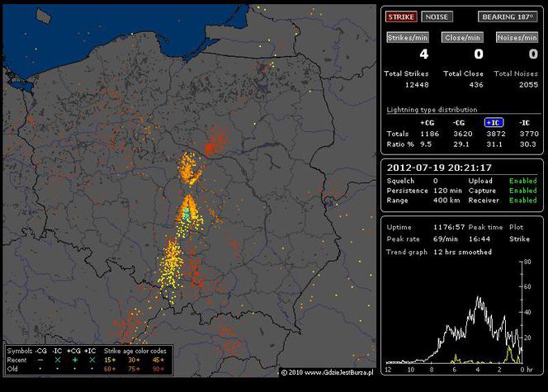Screen dimensions: 548x392
Task: Click the Total Noises value 2055
Action: point(528,84)
